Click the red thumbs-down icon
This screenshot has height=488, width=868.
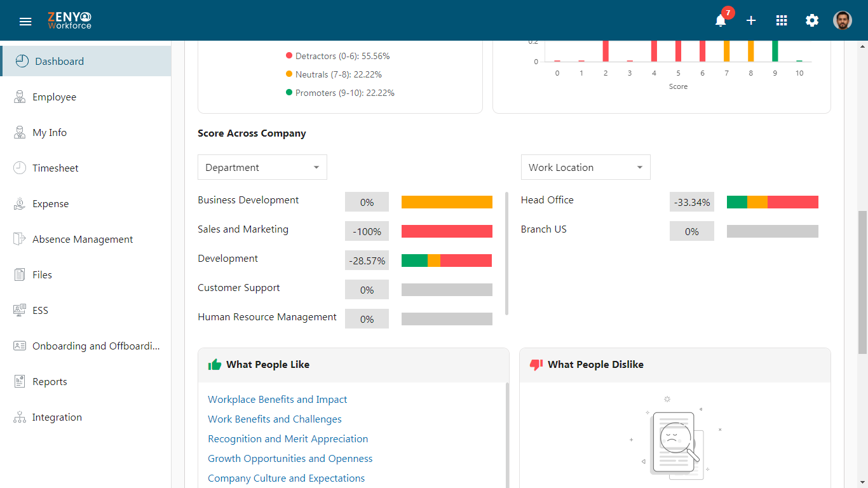point(536,365)
